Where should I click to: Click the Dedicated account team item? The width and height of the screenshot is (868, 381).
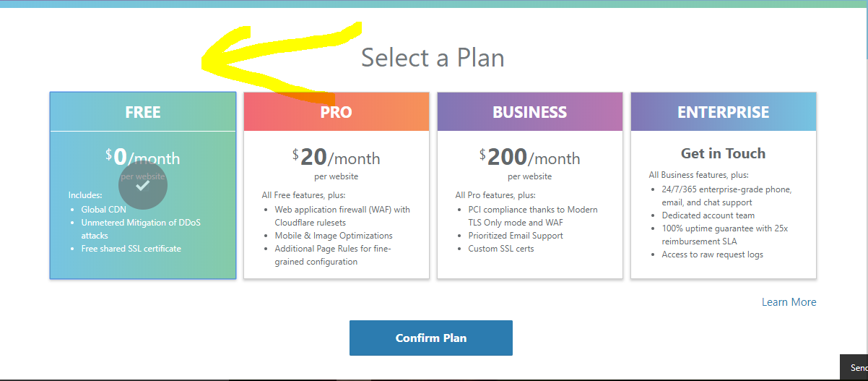tap(708, 215)
